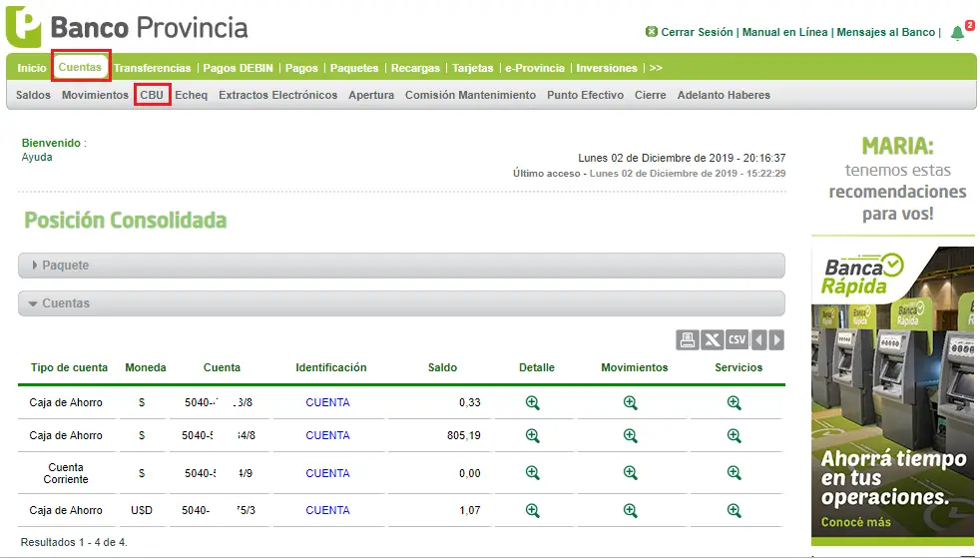980x559 pixels.
Task: Click the print icon above the accounts table
Action: point(687,340)
